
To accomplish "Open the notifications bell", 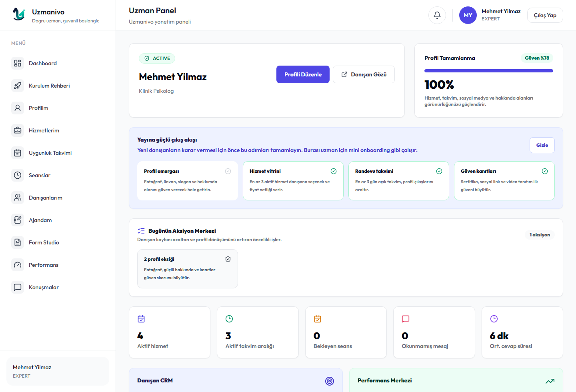I will (x=437, y=15).
